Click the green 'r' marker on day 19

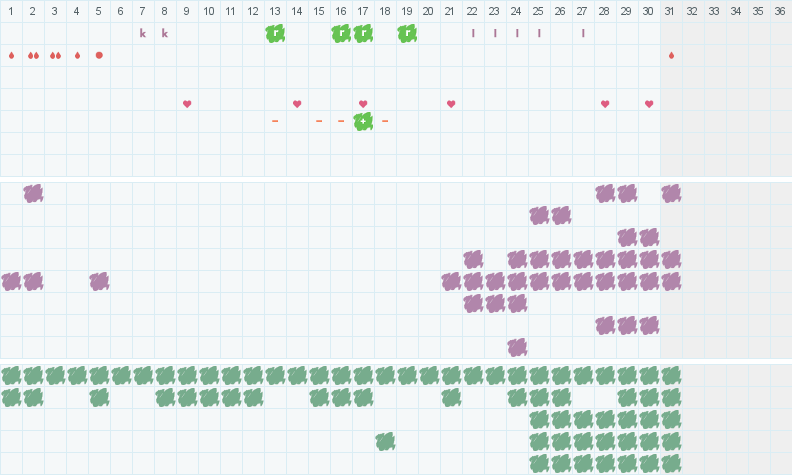tap(407, 34)
